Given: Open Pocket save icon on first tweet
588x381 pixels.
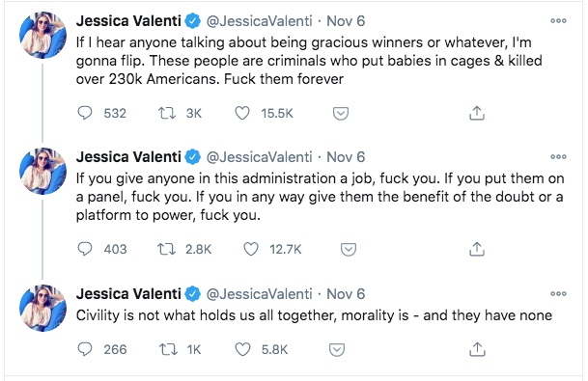Looking at the screenshot, I should pos(341,113).
